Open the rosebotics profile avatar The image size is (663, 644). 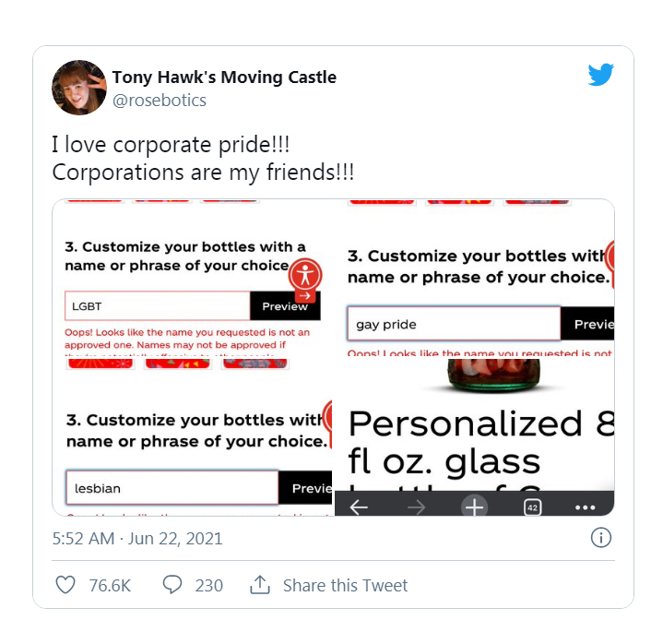[x=79, y=87]
